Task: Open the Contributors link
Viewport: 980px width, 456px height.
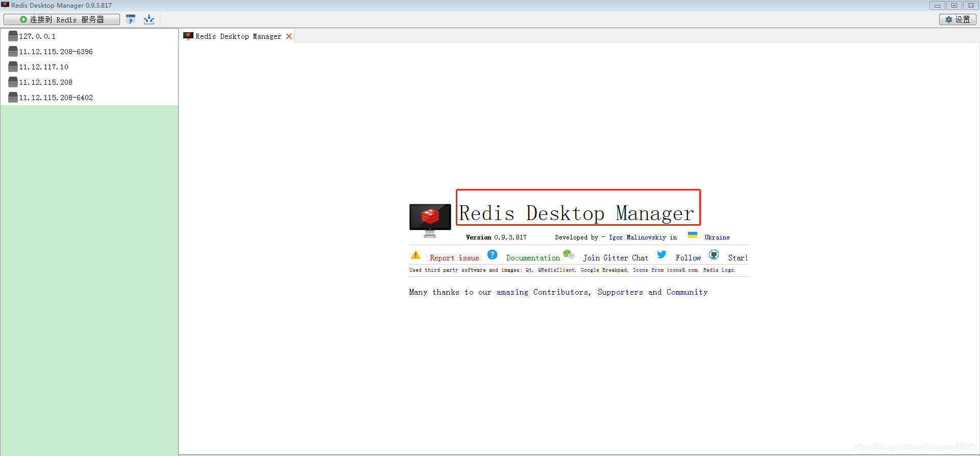Action: coord(560,292)
